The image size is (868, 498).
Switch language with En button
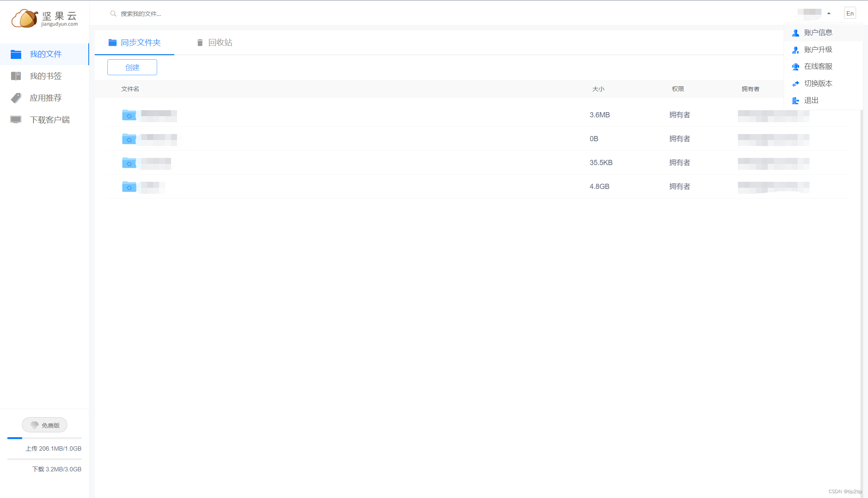pos(850,13)
